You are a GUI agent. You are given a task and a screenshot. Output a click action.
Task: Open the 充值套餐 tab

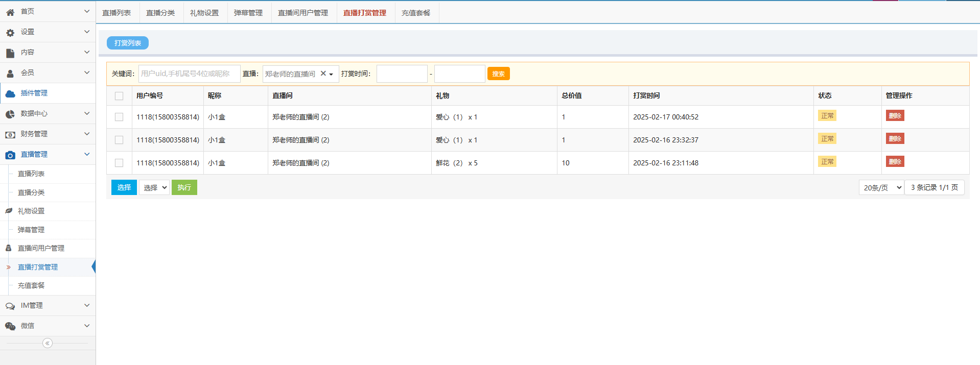pyautogui.click(x=416, y=13)
